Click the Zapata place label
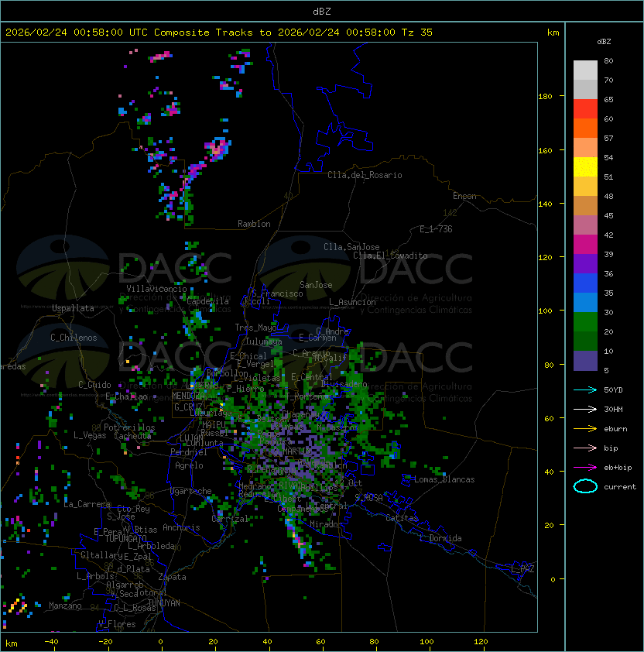 [172, 577]
